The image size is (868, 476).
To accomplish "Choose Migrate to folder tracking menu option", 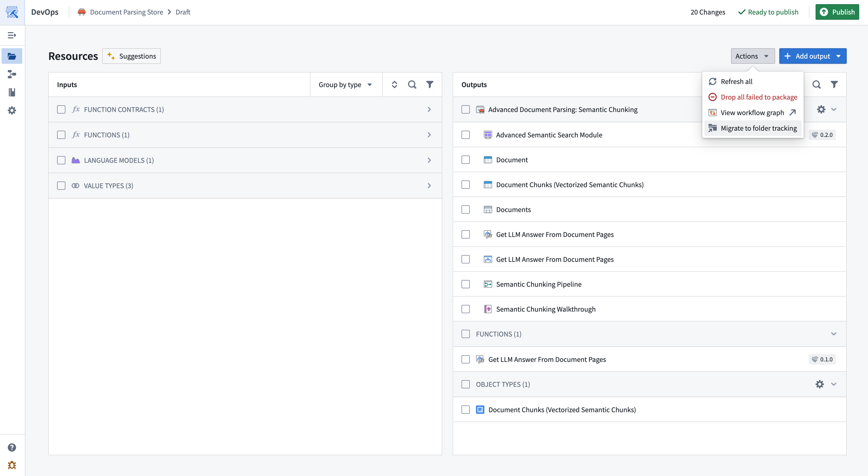I will click(759, 128).
